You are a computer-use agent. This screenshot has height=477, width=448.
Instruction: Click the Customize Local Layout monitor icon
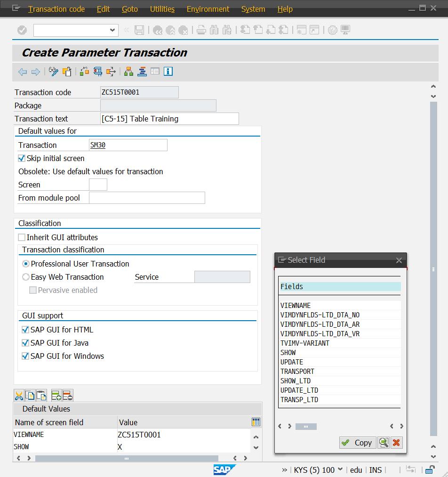tap(345, 30)
